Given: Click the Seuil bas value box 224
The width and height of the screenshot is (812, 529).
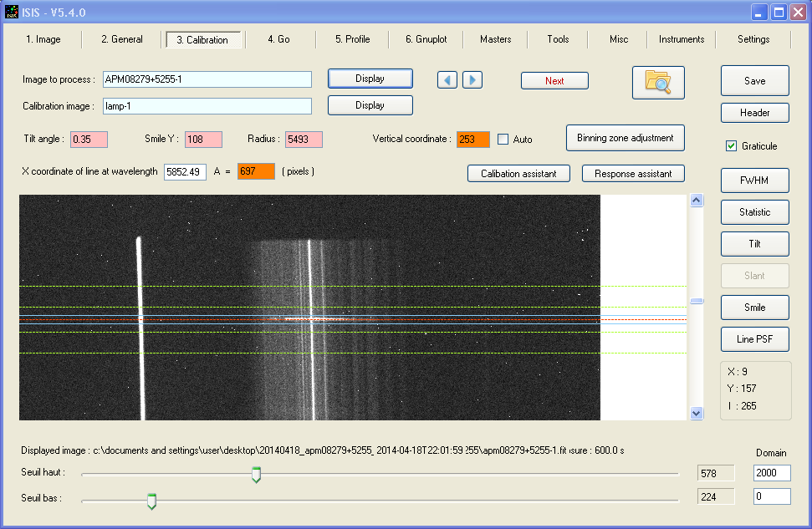Looking at the screenshot, I should (716, 497).
